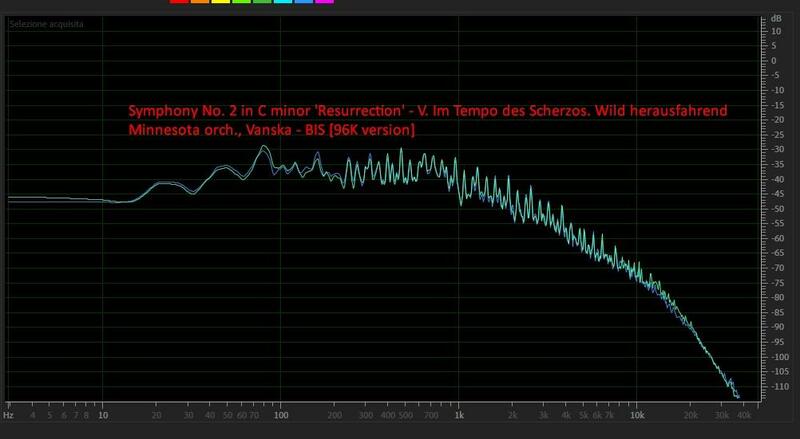Click the 40k mark on frequency axis
This screenshot has height=439, width=800.
pos(743,414)
